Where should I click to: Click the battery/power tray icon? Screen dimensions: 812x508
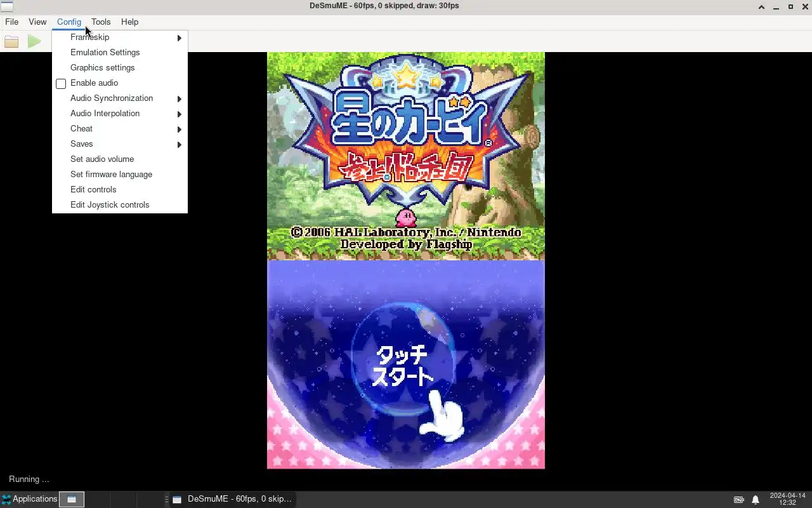click(739, 500)
